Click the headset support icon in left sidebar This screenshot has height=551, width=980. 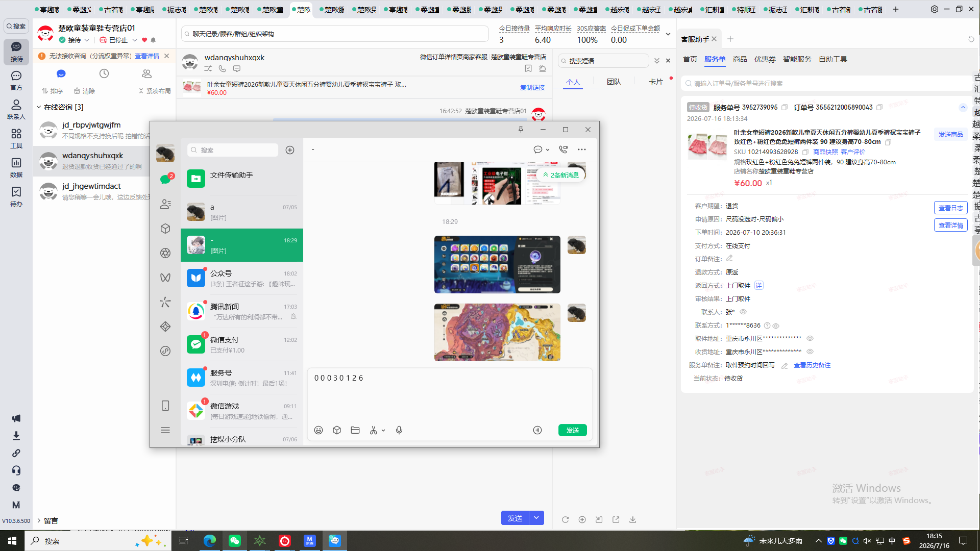pyautogui.click(x=16, y=470)
